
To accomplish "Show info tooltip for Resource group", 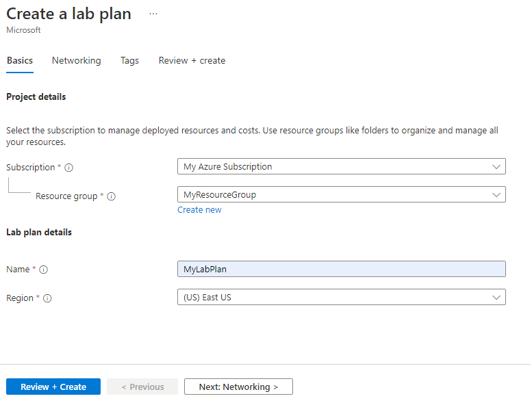I will pos(112,196).
